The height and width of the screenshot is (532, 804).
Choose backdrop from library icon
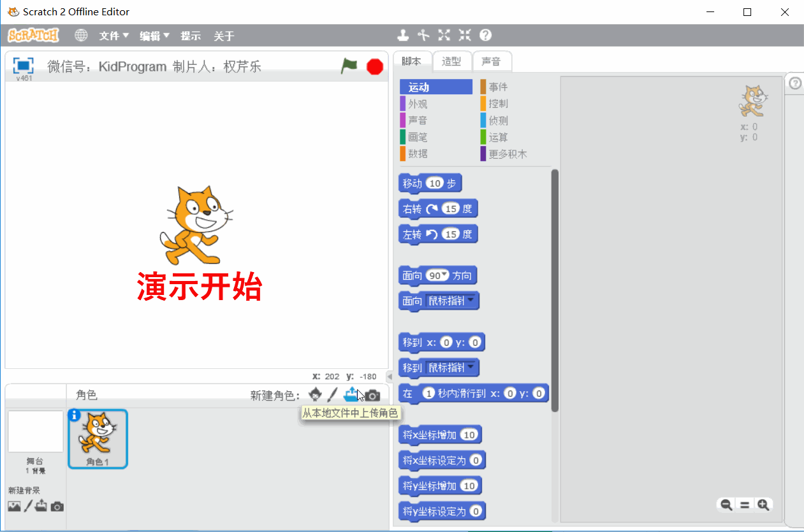point(14,507)
